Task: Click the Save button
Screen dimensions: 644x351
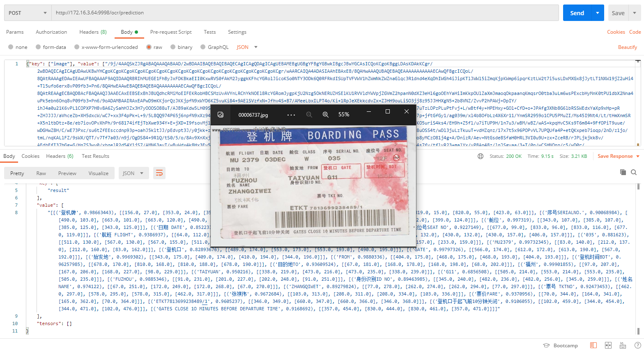Action: 618,13
